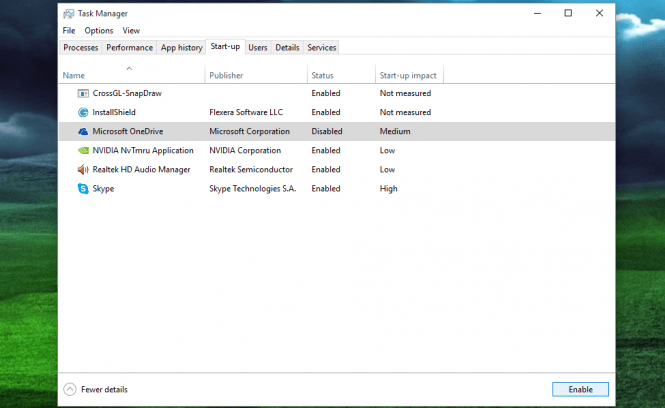Click Not measured impact for CrossGL-SnapDraw
665x408 pixels.
(405, 93)
